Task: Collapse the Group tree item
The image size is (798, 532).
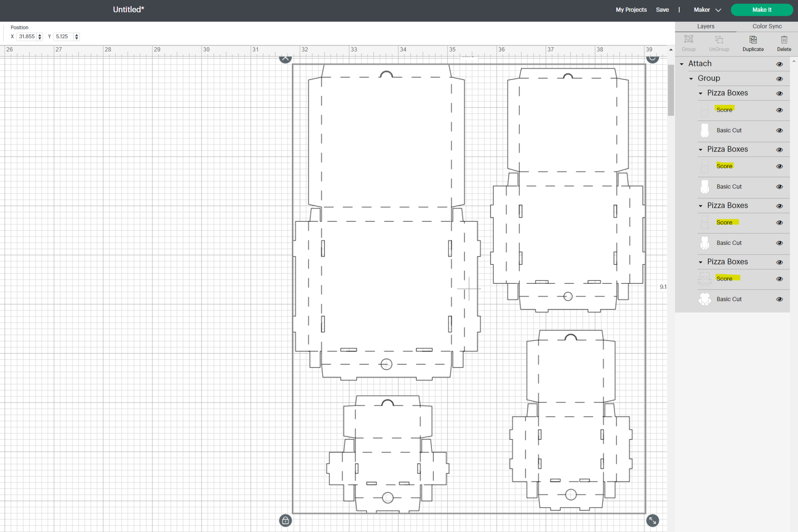Action: point(691,78)
